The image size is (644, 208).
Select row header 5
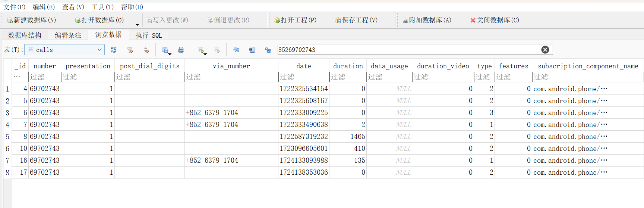click(x=7, y=137)
